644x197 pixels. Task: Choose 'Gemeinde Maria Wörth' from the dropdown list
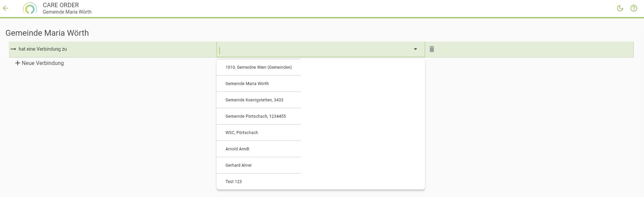(247, 84)
